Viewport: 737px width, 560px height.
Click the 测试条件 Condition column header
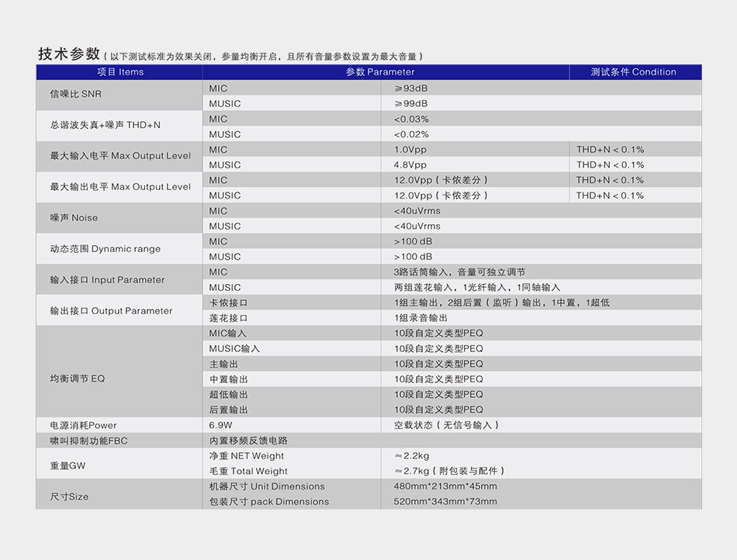coord(635,72)
